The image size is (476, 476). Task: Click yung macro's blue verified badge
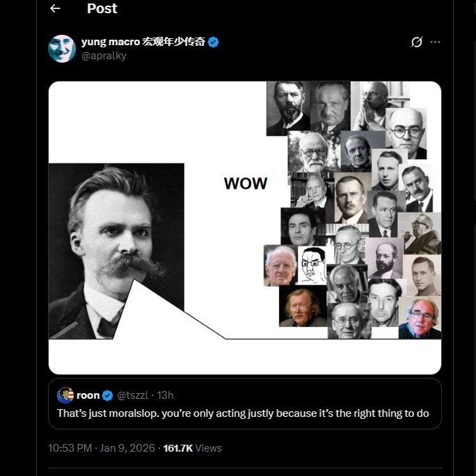[x=214, y=42]
